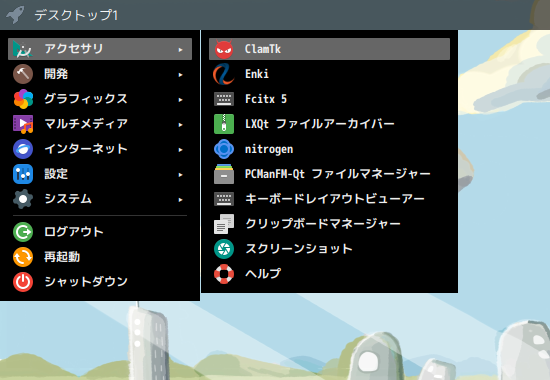Viewport: 550px width, 380px height.
Task: Click the red シャットダウン power icon
Action: 23,282
